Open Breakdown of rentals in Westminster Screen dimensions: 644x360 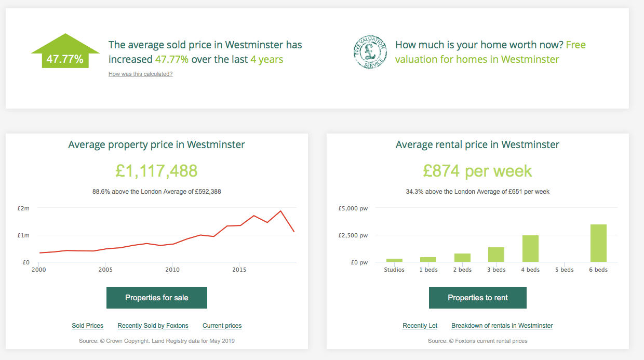click(x=502, y=326)
